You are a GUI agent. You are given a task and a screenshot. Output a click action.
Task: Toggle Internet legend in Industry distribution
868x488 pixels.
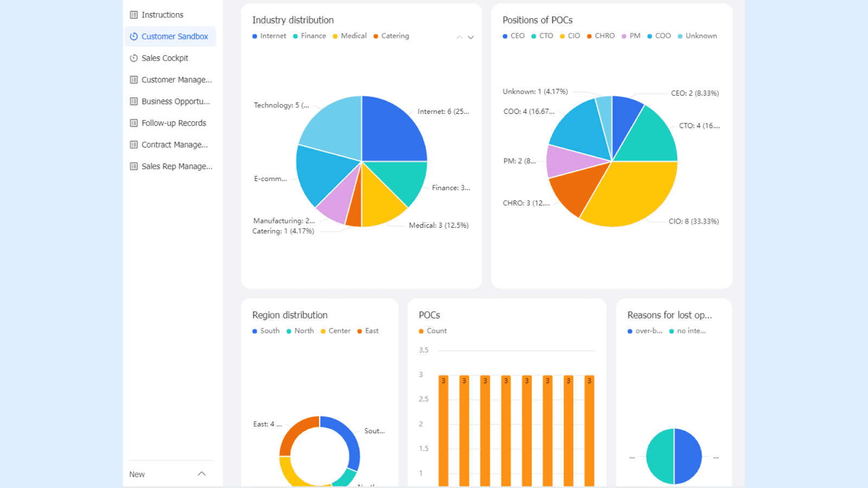point(269,36)
